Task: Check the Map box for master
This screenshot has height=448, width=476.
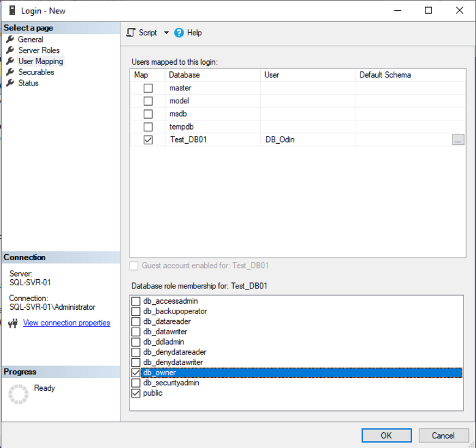Action: (148, 88)
